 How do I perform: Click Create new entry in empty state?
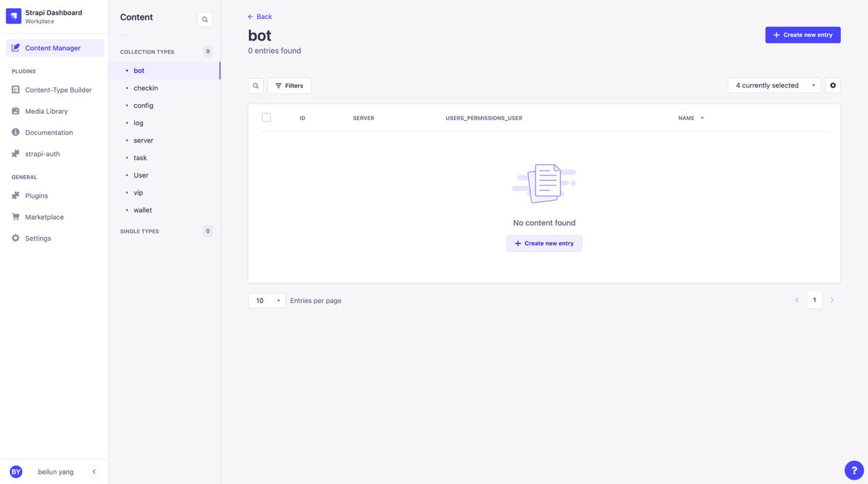pos(544,243)
